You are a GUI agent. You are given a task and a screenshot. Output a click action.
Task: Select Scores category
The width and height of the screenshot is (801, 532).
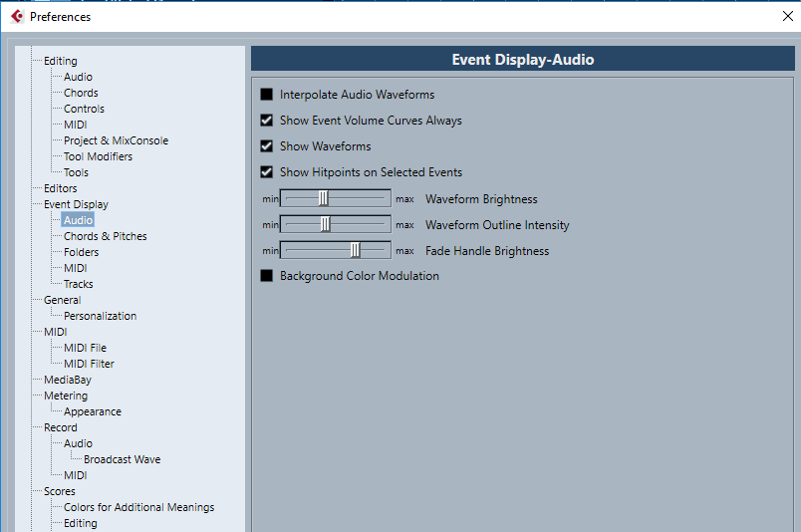pyautogui.click(x=59, y=491)
